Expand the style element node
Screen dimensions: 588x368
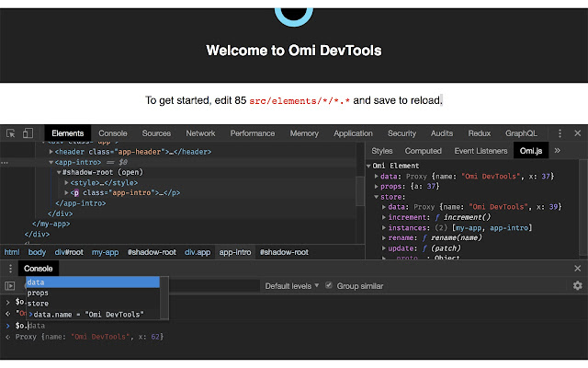click(x=66, y=182)
